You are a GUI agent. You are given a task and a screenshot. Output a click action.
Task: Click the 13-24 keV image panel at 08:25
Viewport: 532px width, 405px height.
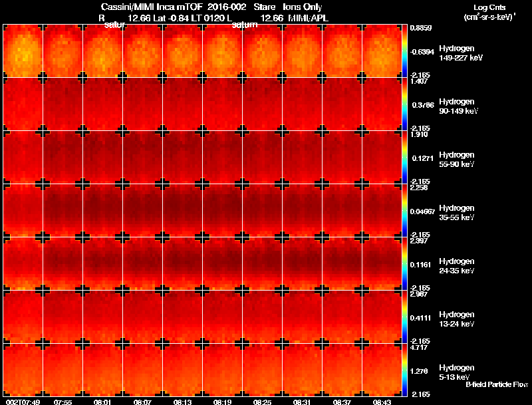(x=262, y=317)
